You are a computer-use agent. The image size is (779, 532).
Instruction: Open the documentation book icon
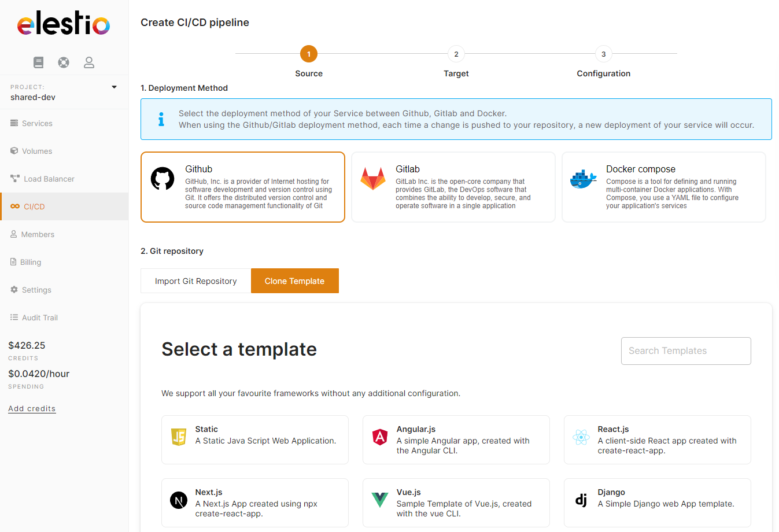coord(39,62)
